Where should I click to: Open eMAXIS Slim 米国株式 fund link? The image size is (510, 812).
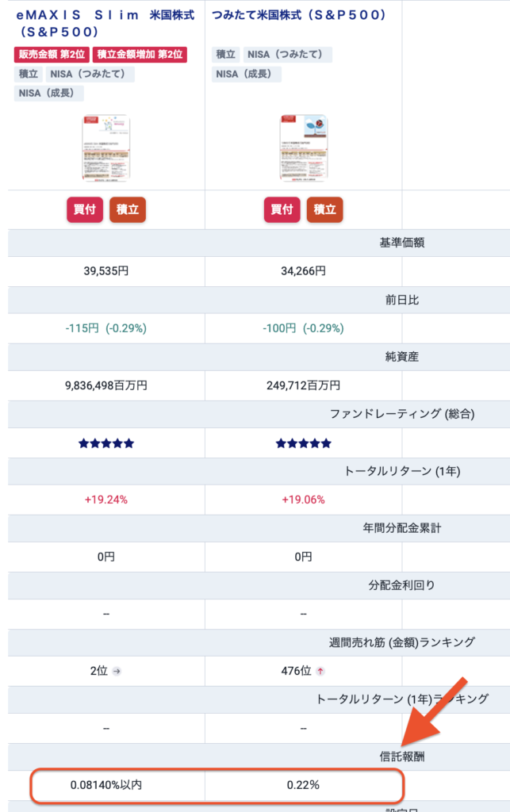tap(105, 23)
